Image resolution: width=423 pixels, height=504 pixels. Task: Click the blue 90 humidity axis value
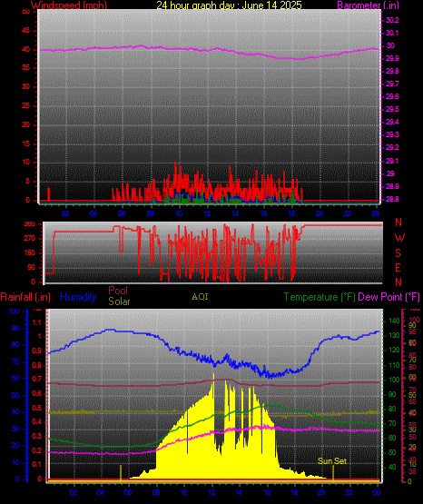pyautogui.click(x=15, y=328)
